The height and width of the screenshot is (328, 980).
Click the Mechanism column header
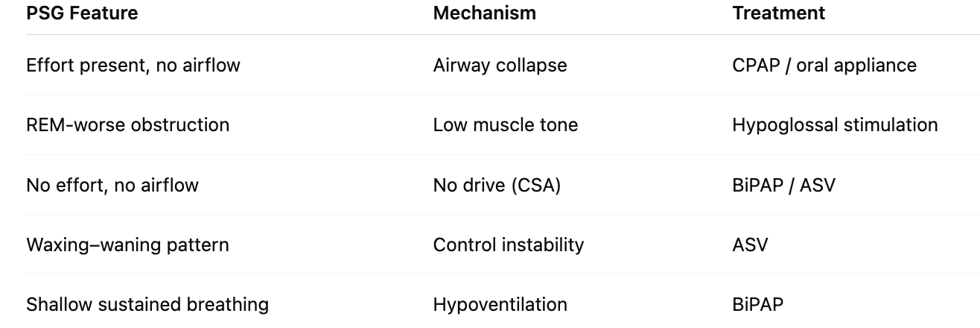coord(484,13)
